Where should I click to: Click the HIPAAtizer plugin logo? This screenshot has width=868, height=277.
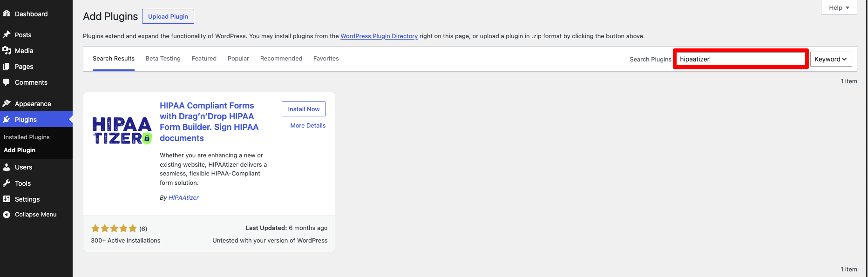(122, 131)
